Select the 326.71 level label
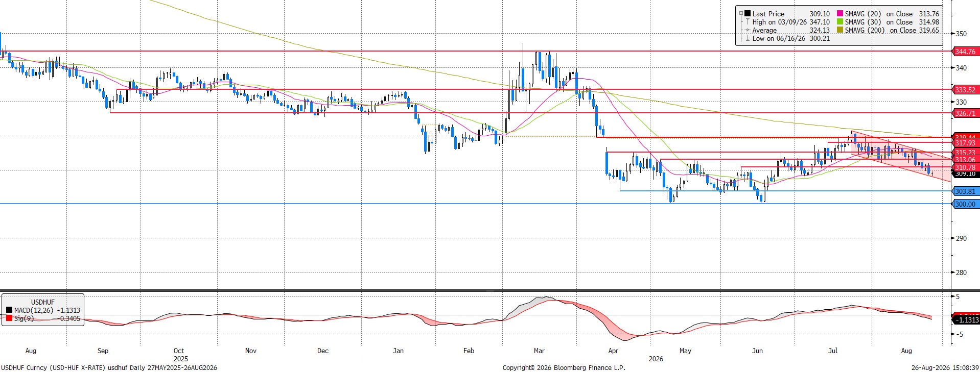This screenshot has width=980, height=372. pyautogui.click(x=965, y=113)
